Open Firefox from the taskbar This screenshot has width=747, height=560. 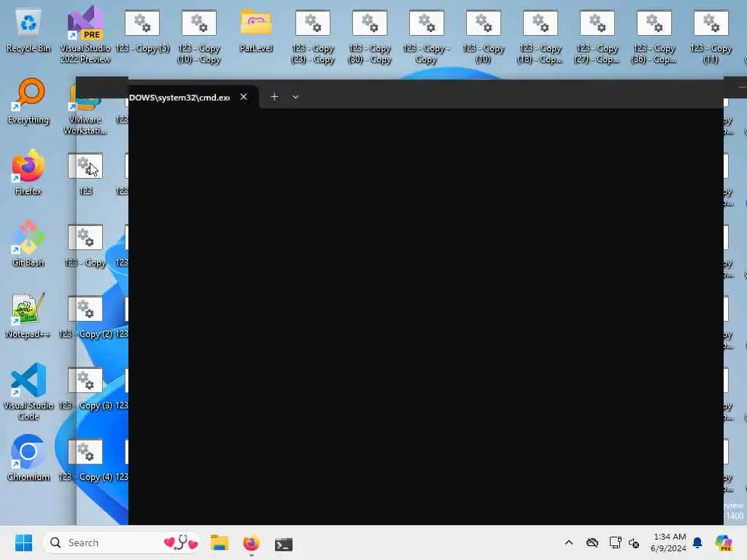[x=252, y=542]
